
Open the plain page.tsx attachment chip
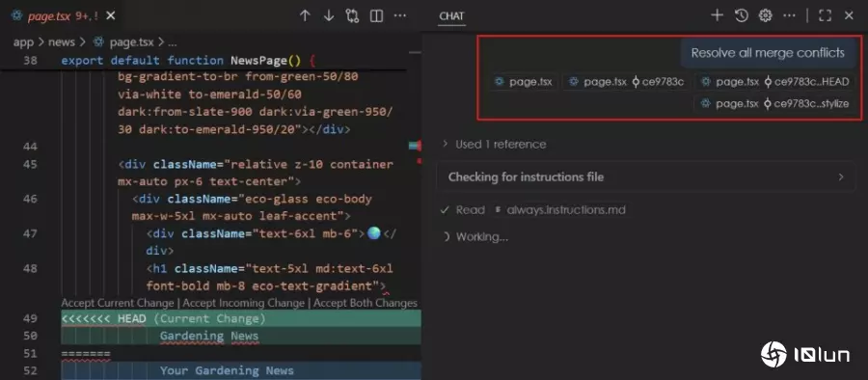point(525,82)
